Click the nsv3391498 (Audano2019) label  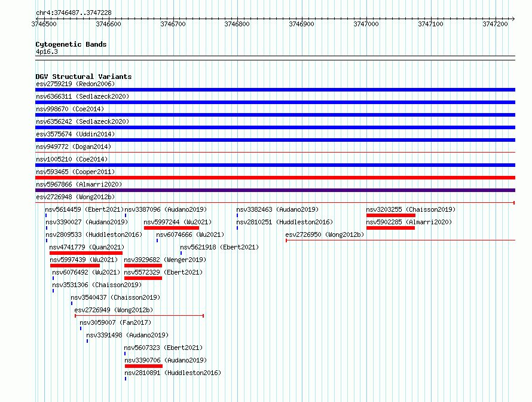(127, 335)
